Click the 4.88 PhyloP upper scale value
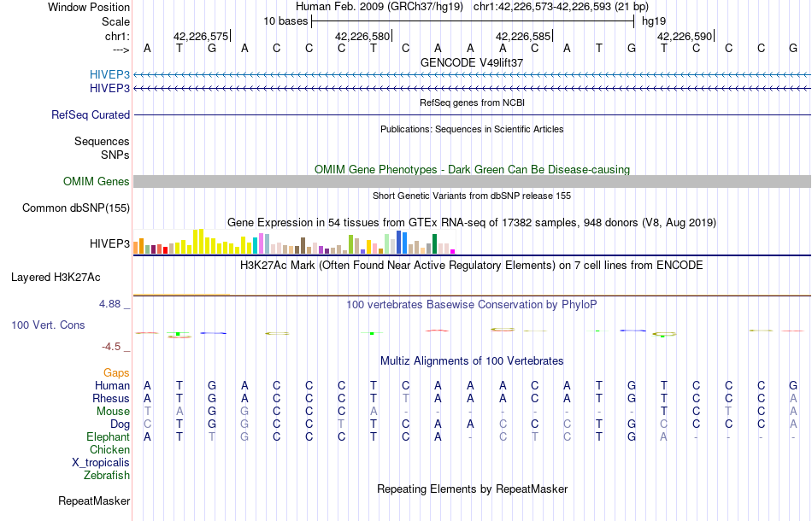The image size is (812, 521). point(110,304)
